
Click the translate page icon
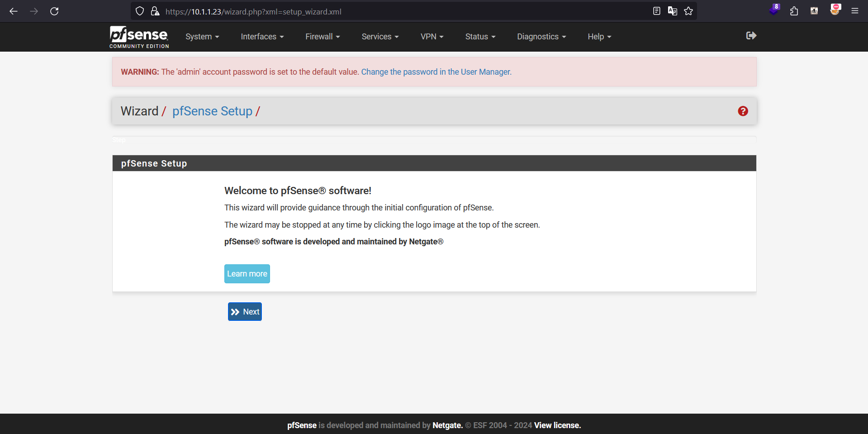click(673, 11)
